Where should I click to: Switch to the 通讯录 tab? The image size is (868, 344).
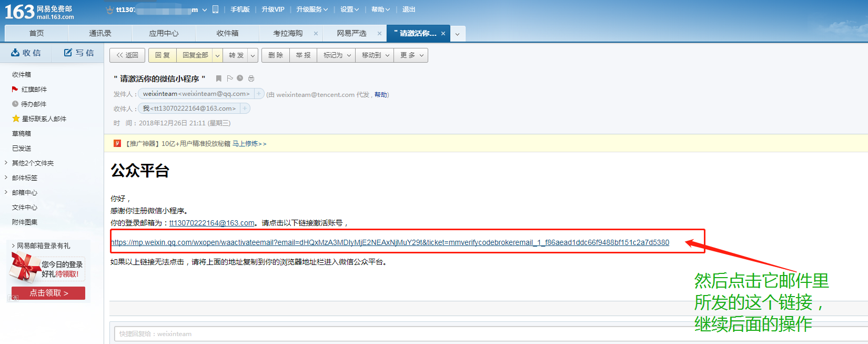click(100, 33)
